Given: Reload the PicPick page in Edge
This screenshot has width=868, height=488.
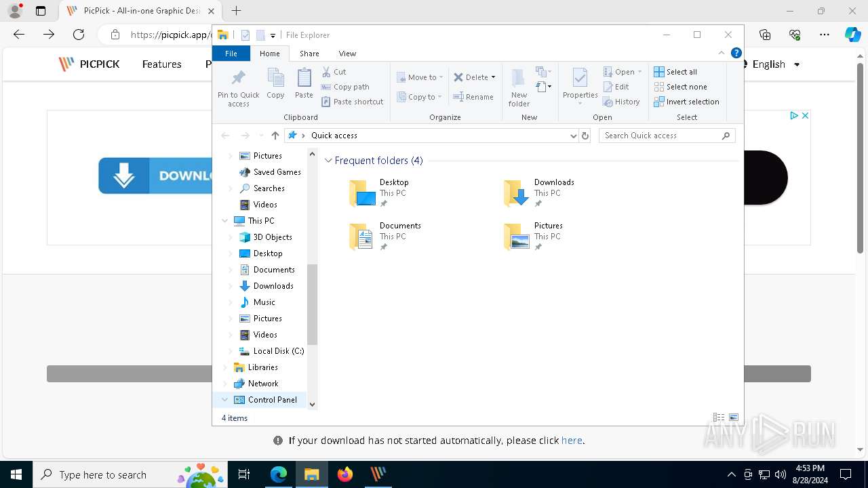Looking at the screenshot, I should (79, 35).
